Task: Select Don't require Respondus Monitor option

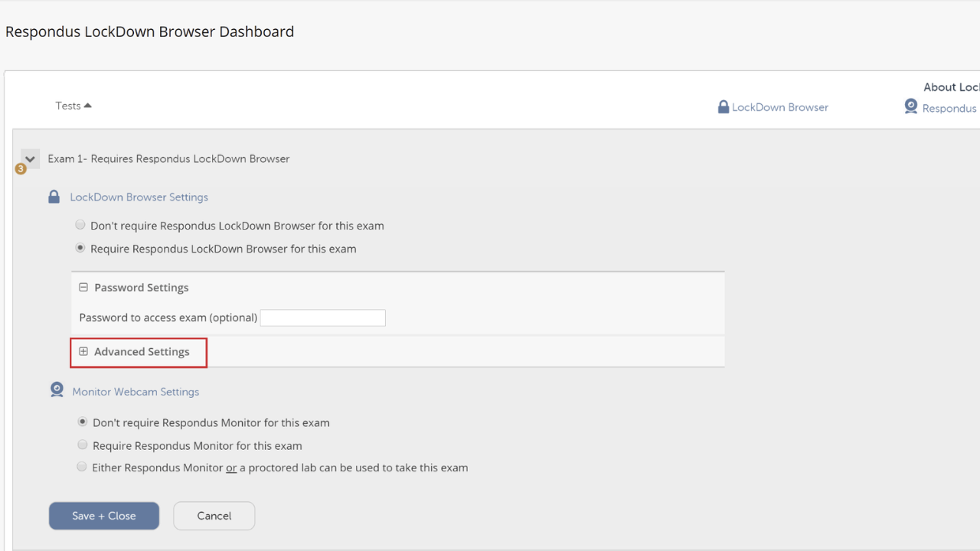Action: point(82,422)
